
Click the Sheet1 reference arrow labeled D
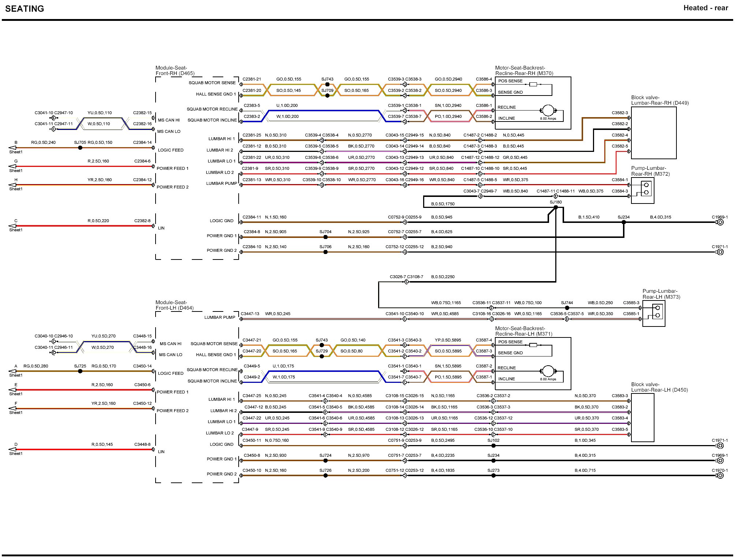click(x=13, y=449)
